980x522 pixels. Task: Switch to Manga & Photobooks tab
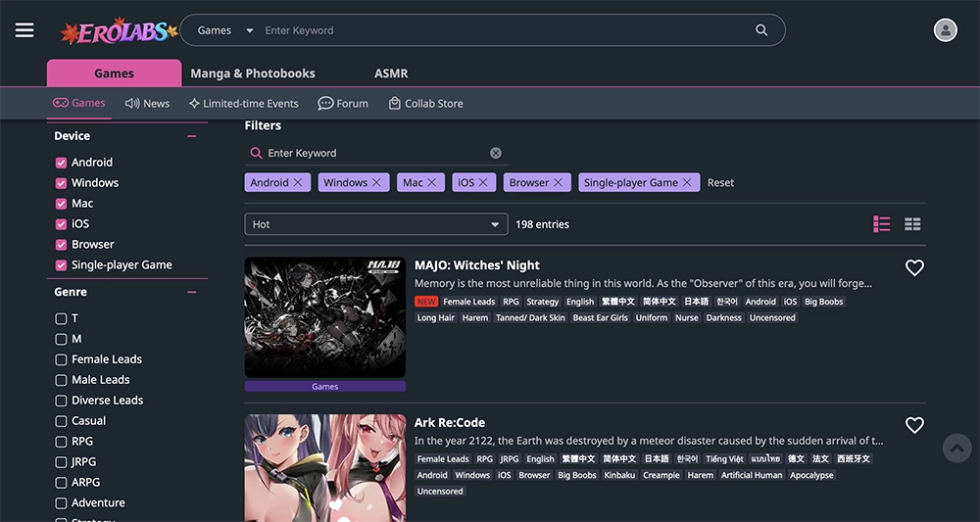253,73
